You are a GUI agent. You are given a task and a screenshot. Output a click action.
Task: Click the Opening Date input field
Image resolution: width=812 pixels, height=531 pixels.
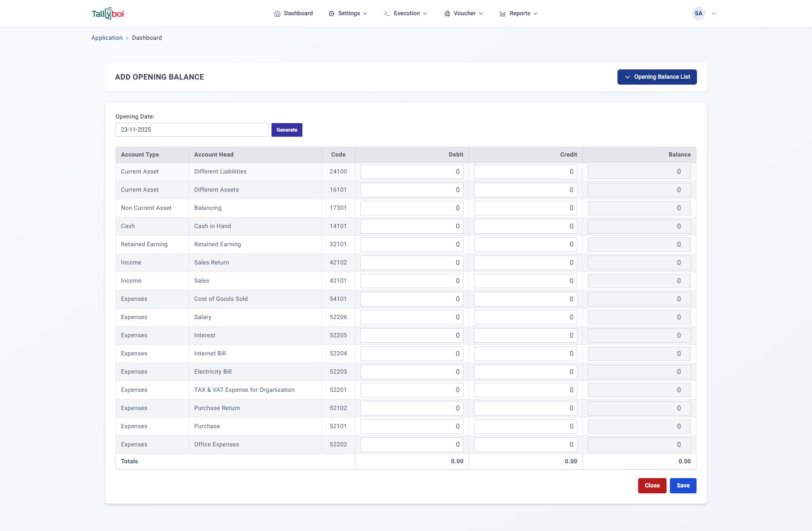pyautogui.click(x=192, y=130)
